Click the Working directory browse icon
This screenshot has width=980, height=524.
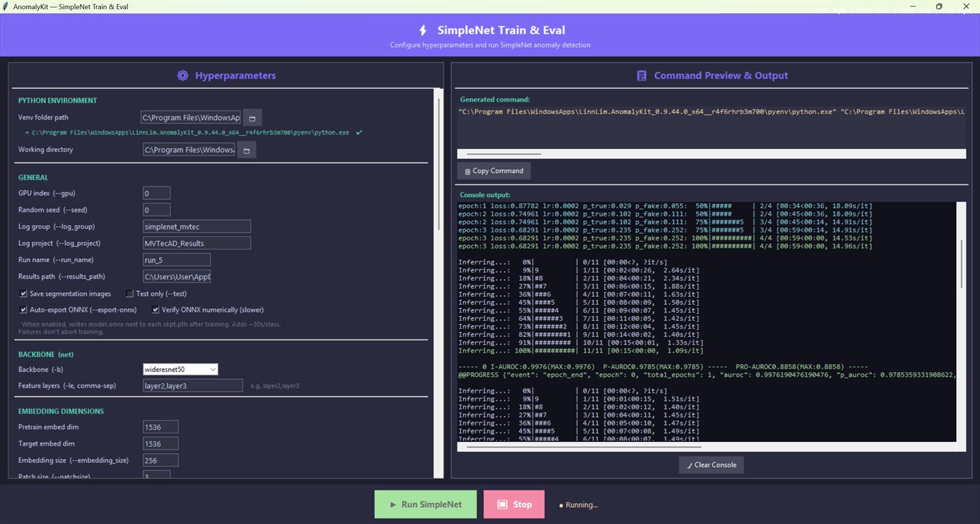click(x=247, y=150)
